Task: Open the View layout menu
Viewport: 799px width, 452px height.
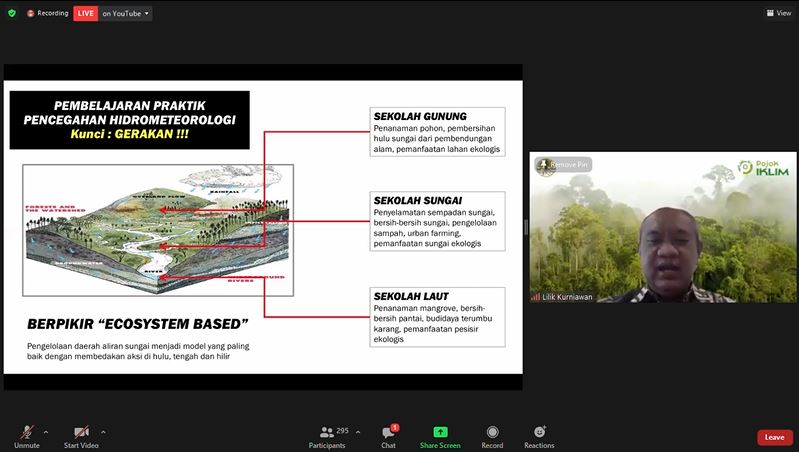Action: pyautogui.click(x=778, y=13)
